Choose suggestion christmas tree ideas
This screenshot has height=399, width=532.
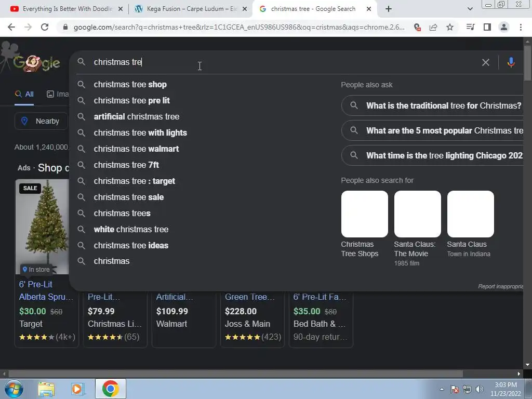tap(131, 246)
